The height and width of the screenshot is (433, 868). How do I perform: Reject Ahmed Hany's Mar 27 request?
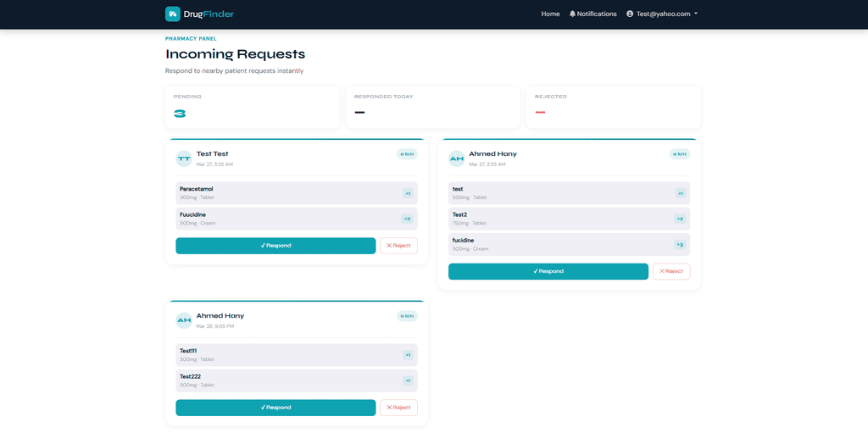(671, 271)
